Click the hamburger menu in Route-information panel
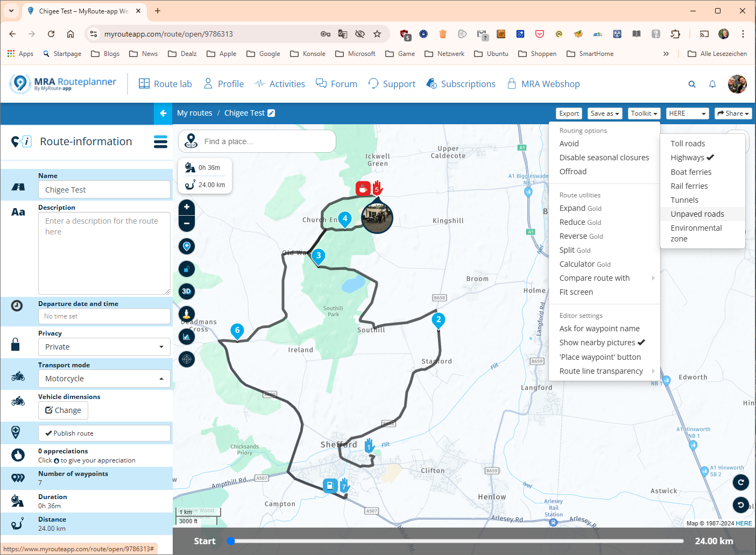Image resolution: width=756 pixels, height=555 pixels. (160, 141)
